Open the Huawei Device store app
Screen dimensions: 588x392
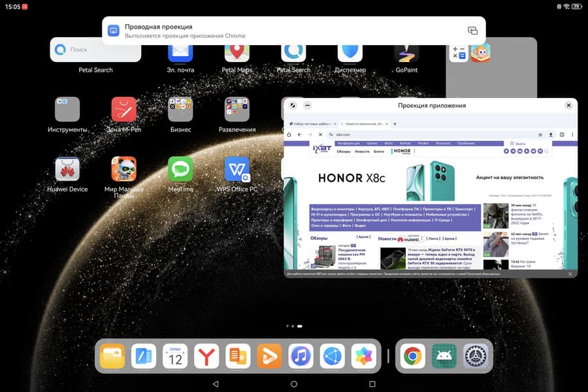coord(67,169)
